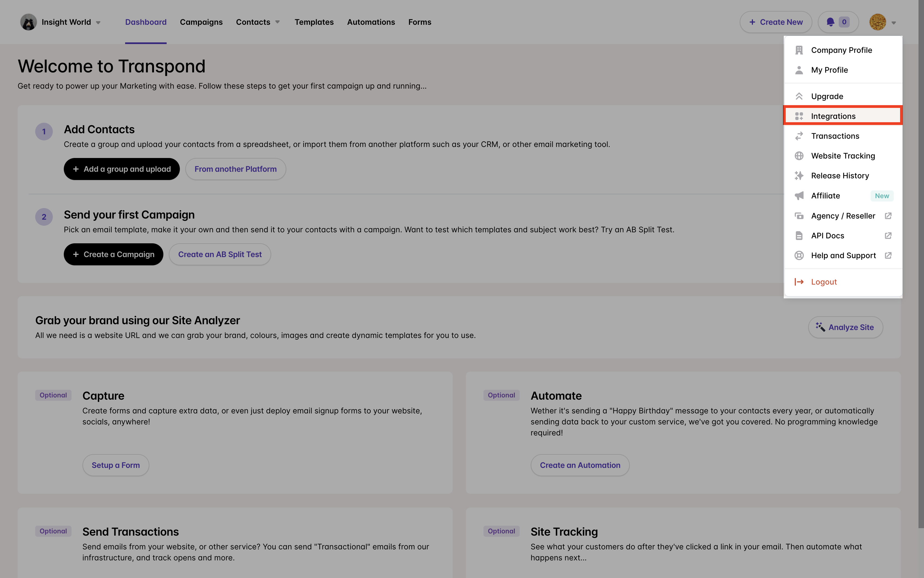Expand the Contacts dropdown arrow

click(x=277, y=22)
